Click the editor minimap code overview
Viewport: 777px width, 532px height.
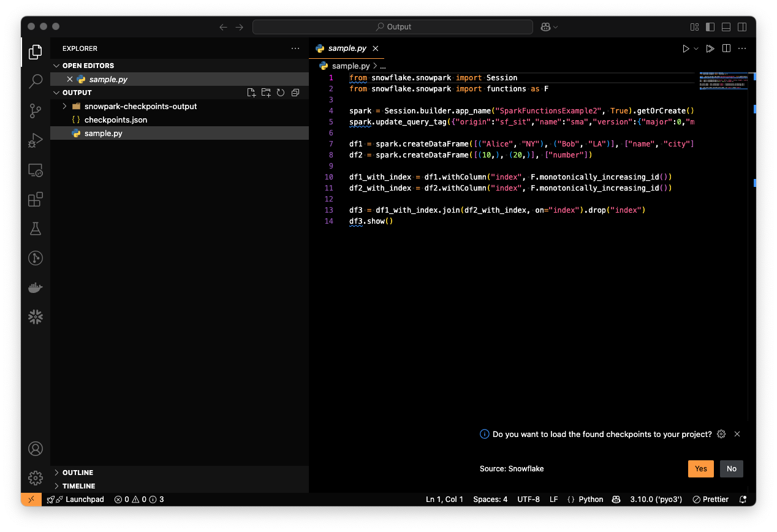[x=723, y=81]
